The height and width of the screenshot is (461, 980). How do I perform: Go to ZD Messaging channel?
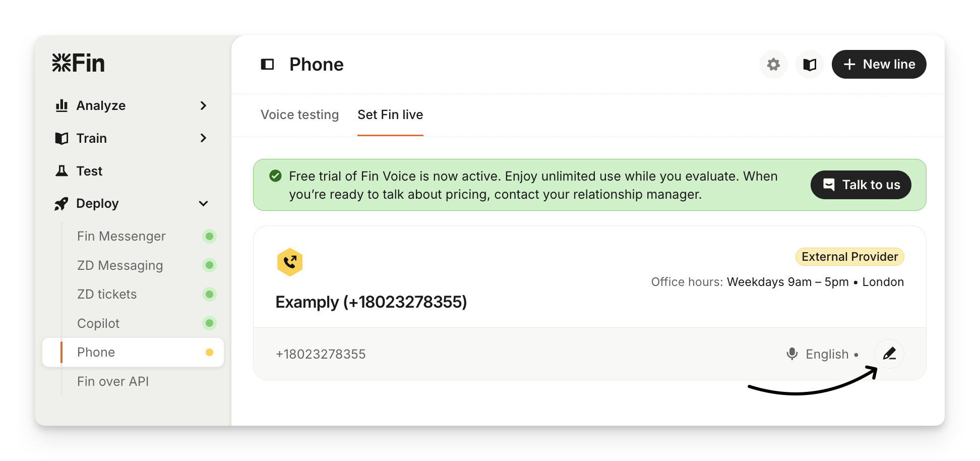click(120, 265)
